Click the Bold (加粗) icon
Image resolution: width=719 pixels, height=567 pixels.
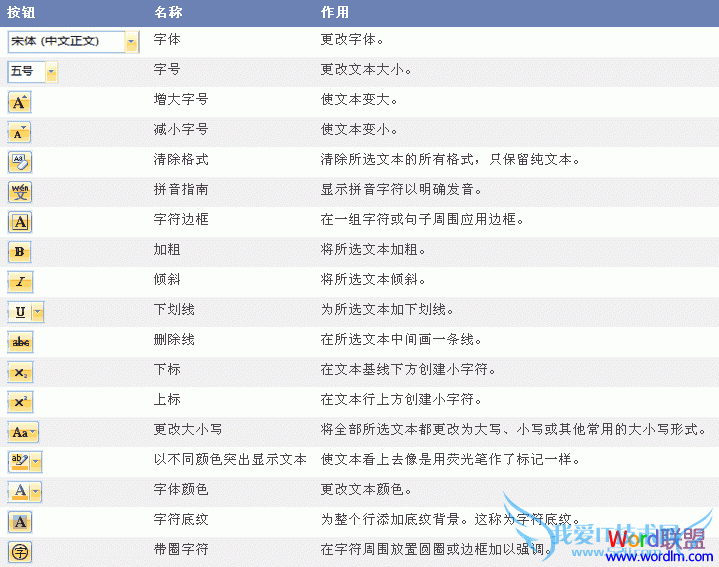pyautogui.click(x=20, y=252)
